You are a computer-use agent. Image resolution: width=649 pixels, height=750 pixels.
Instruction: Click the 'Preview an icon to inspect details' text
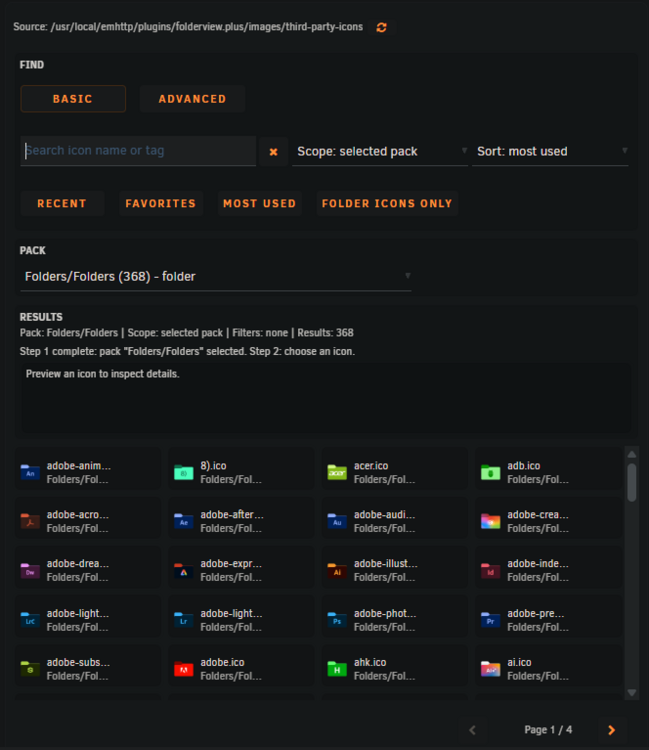[102, 374]
